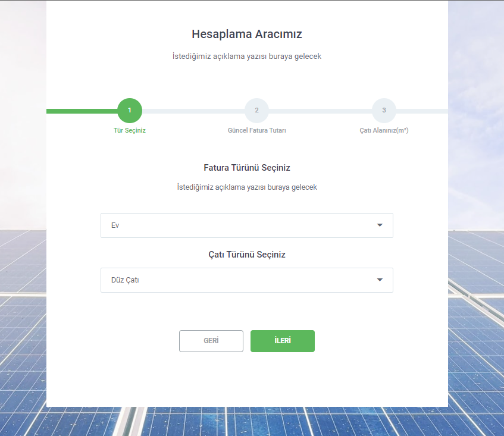The width and height of the screenshot is (504, 436).
Task: Open the Çatı Türü dropdown showing Düz Çatı
Action: pos(246,280)
